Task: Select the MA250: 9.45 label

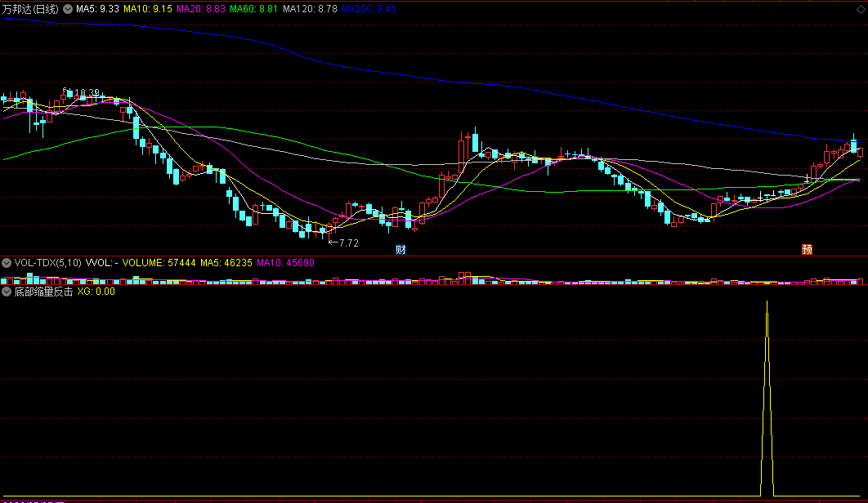Action: tap(369, 9)
